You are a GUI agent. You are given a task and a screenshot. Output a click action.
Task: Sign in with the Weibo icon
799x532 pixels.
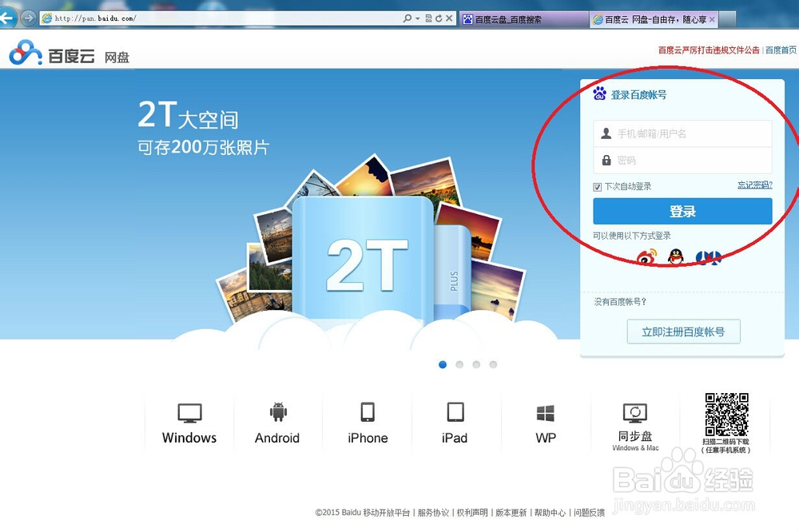(x=647, y=256)
